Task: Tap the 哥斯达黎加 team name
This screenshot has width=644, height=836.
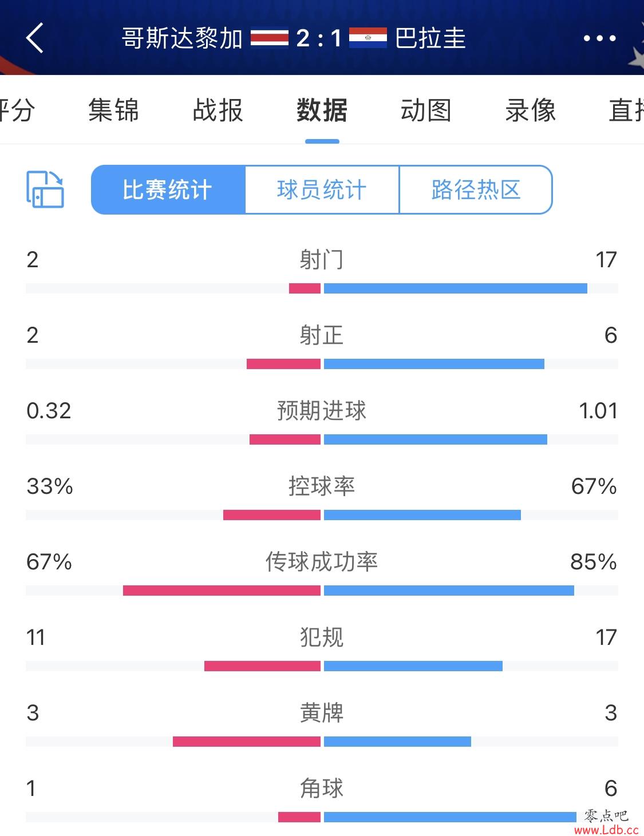Action: click(x=183, y=38)
